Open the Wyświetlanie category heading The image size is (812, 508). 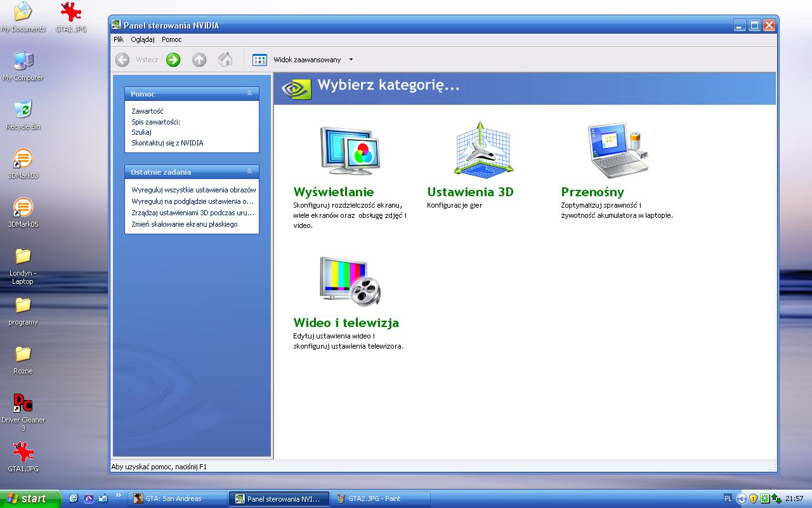tap(334, 192)
